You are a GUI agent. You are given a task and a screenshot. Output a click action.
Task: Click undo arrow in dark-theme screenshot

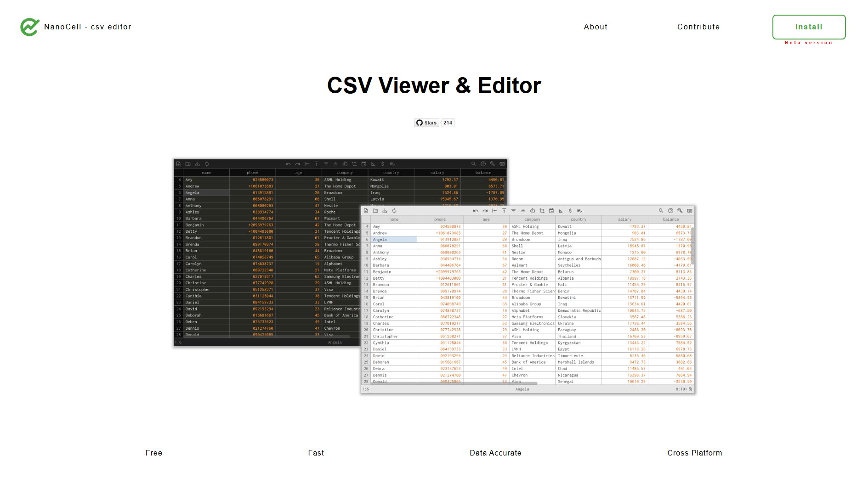[288, 164]
